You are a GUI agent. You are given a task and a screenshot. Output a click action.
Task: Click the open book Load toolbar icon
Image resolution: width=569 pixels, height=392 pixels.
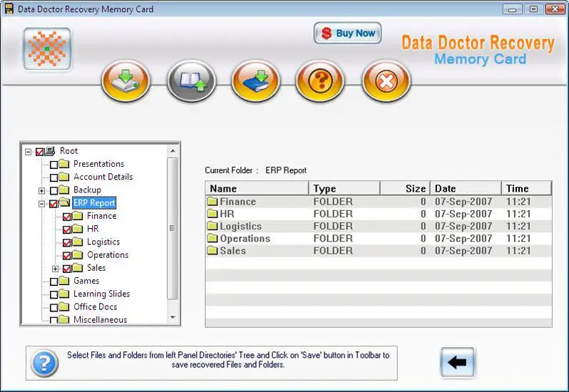191,81
